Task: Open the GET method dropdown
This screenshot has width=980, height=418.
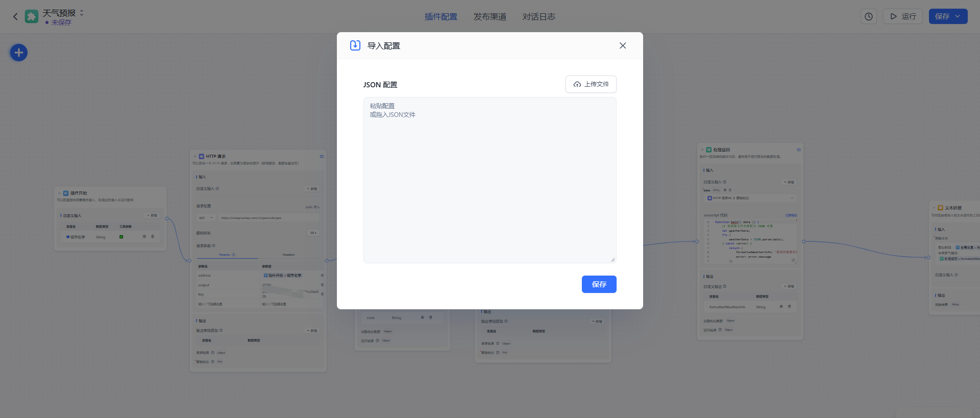Action: (206, 218)
